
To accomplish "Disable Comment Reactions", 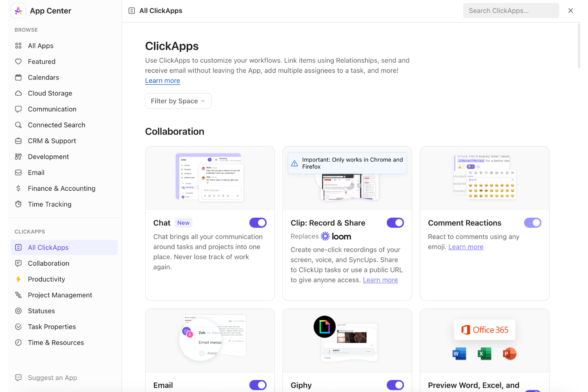I will (x=532, y=222).
